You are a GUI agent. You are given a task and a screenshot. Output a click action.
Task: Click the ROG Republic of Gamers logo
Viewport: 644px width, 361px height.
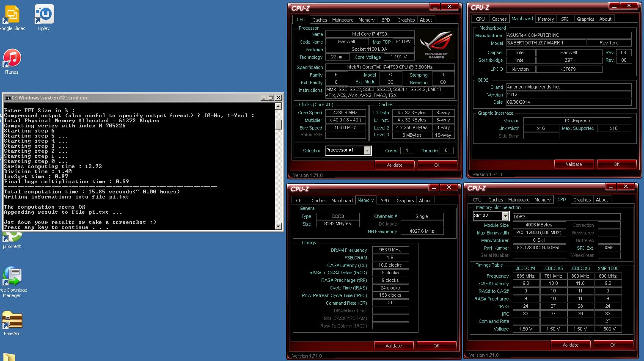coord(436,45)
